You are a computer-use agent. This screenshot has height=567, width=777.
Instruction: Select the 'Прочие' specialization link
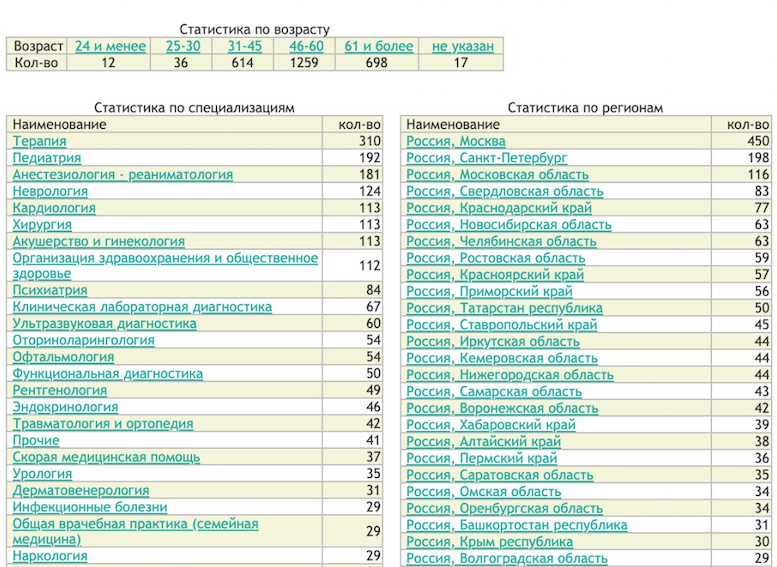pos(36,441)
